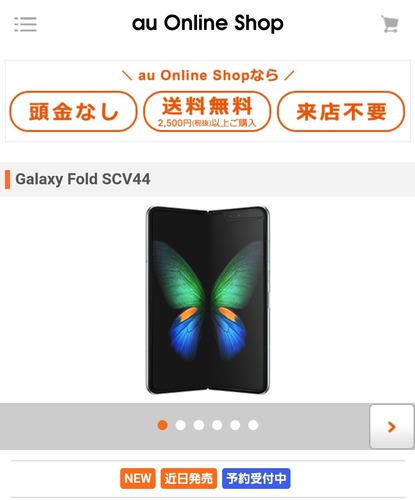Tap the 来店不要 badge
Screen dimensions: 415x500
pyautogui.click(x=341, y=111)
